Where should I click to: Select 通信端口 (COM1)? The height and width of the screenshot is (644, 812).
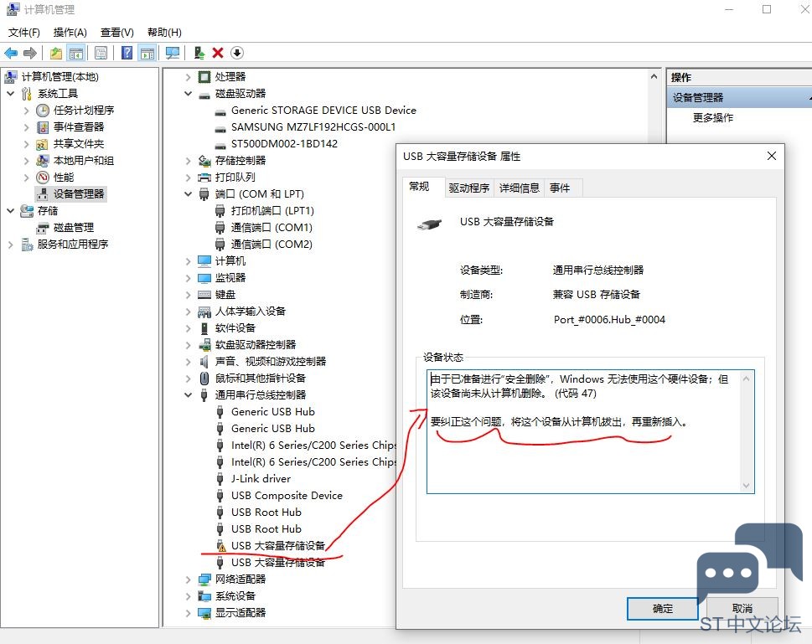click(x=272, y=227)
